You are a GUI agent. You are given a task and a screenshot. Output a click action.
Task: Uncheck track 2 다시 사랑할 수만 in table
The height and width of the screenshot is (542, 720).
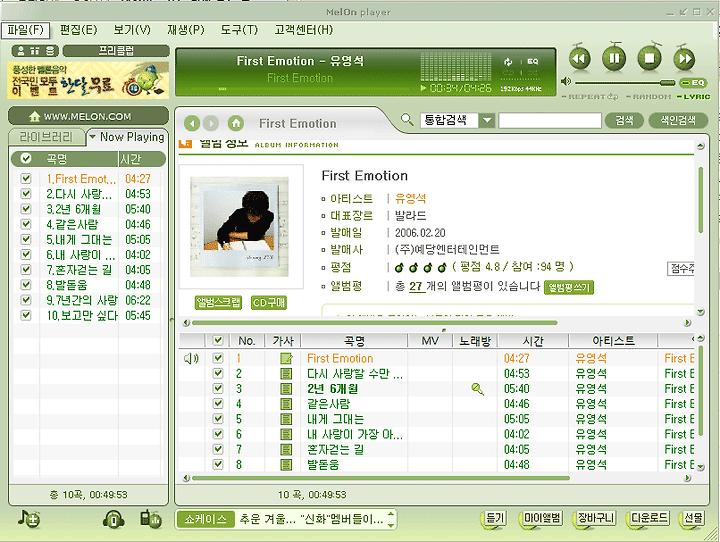tap(218, 373)
